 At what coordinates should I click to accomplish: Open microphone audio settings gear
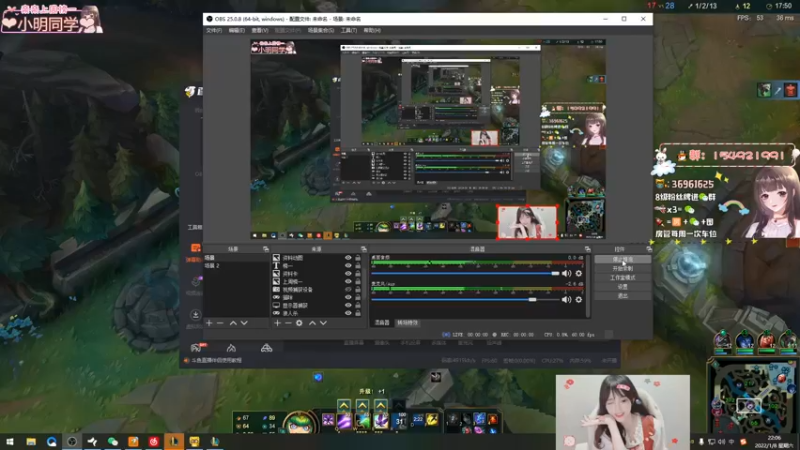pos(579,299)
